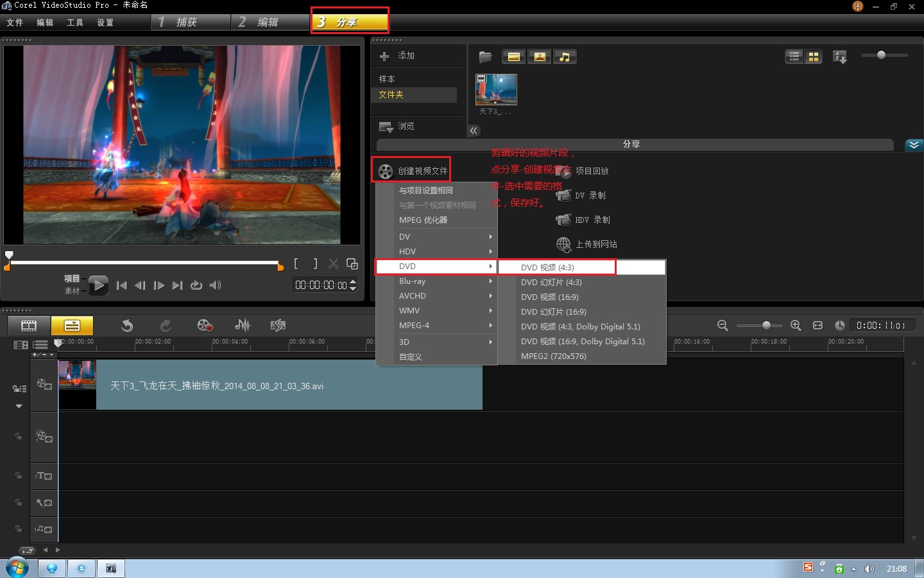Toggle repeat playback
924x578 pixels.
click(196, 285)
